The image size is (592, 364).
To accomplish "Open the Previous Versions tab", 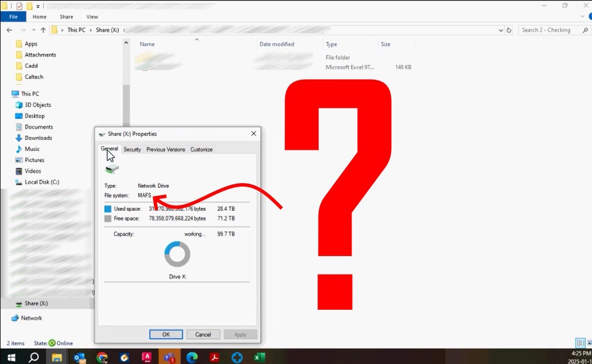I will tap(165, 149).
